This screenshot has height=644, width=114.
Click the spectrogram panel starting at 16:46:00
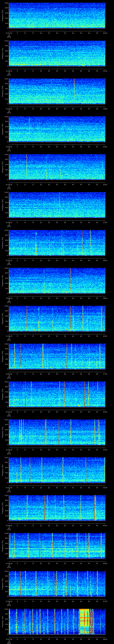(x=57, y=584)
